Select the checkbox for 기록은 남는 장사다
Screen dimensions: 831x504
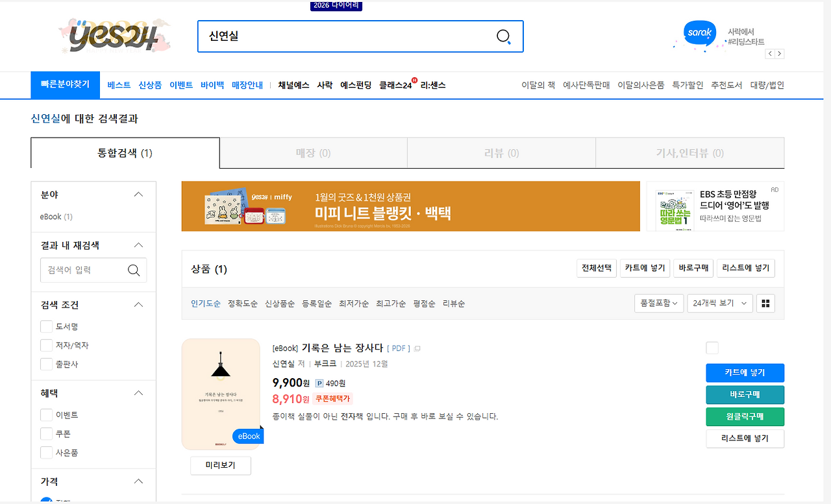pos(712,348)
